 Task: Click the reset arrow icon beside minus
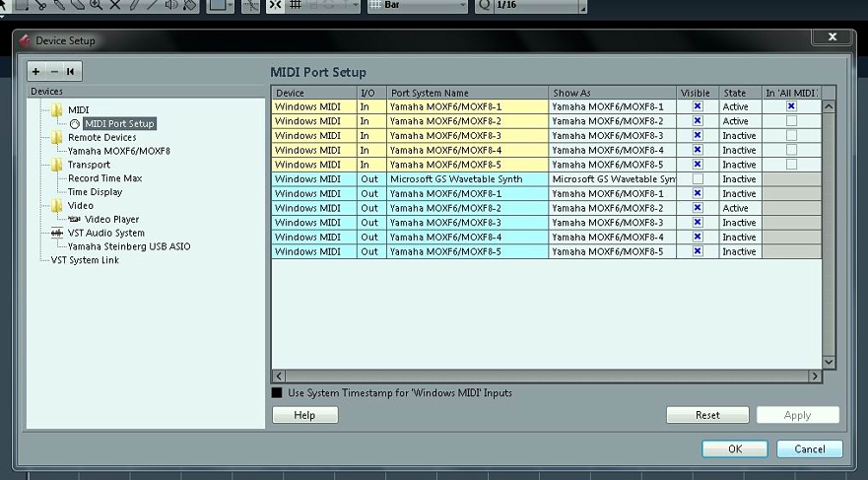(x=71, y=71)
